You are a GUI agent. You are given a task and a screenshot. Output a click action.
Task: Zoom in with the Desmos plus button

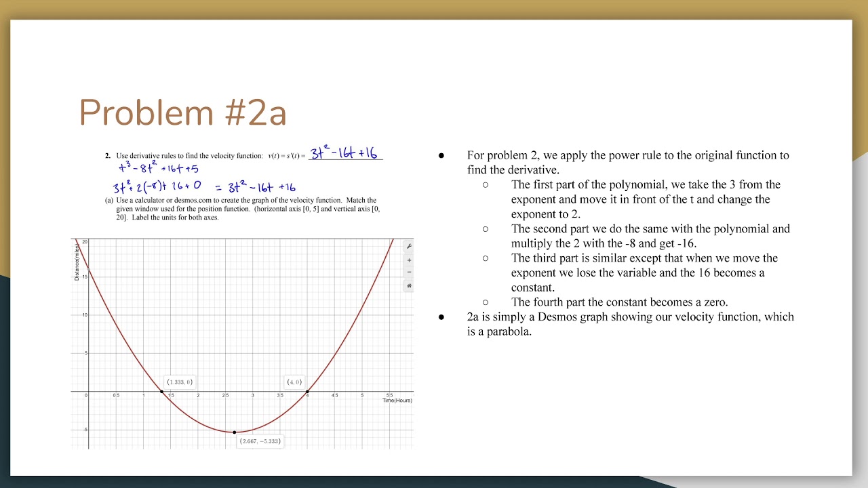409,260
